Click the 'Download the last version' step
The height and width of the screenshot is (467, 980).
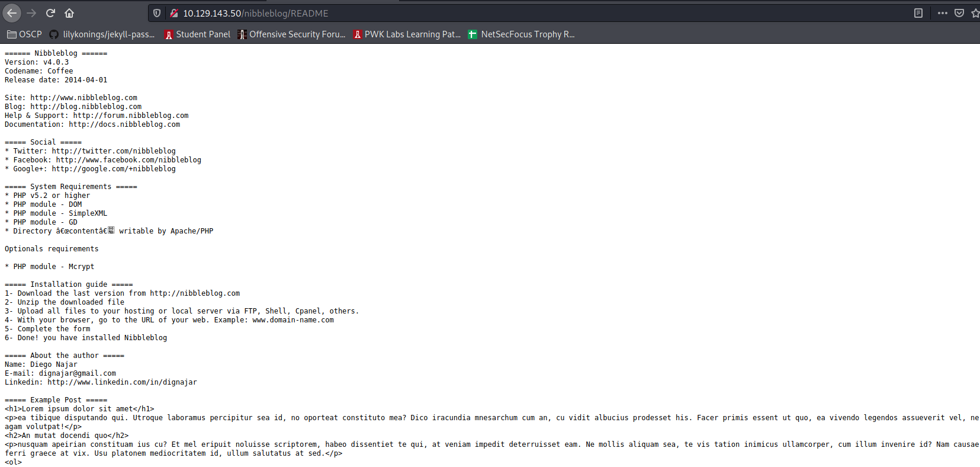coord(122,293)
